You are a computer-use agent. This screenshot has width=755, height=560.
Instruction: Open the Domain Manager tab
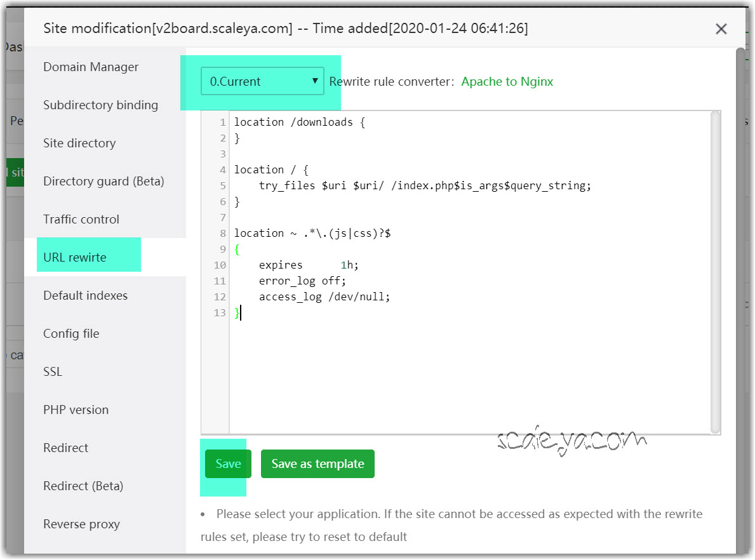coord(91,67)
